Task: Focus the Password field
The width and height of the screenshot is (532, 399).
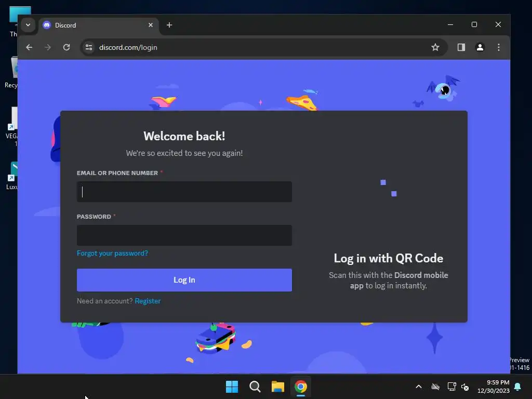Action: 184,235
